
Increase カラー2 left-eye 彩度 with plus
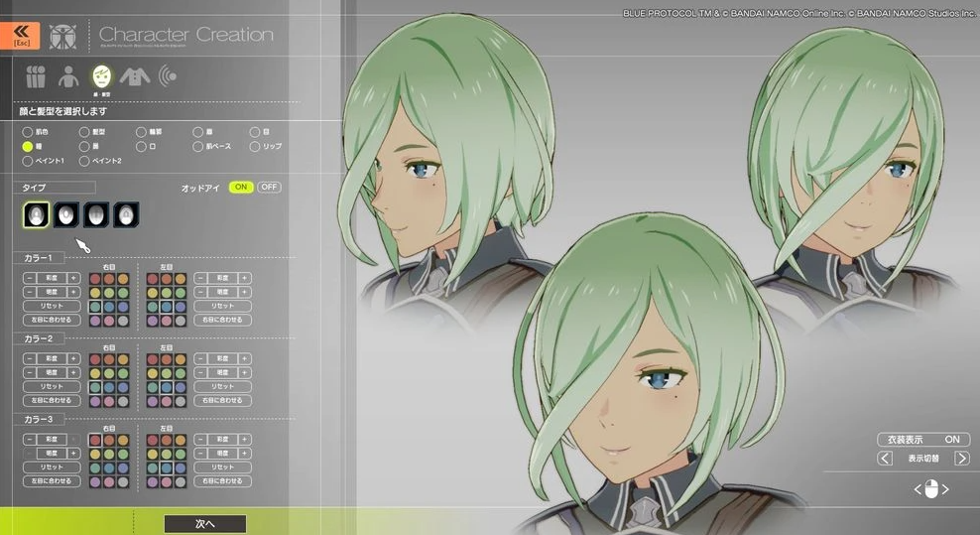click(244, 358)
